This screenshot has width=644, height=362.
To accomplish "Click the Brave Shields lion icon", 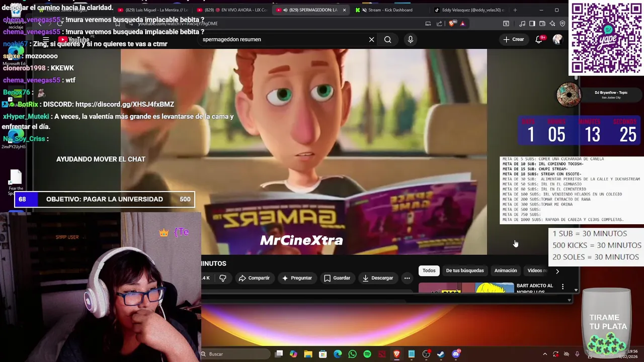I will 452,23.
